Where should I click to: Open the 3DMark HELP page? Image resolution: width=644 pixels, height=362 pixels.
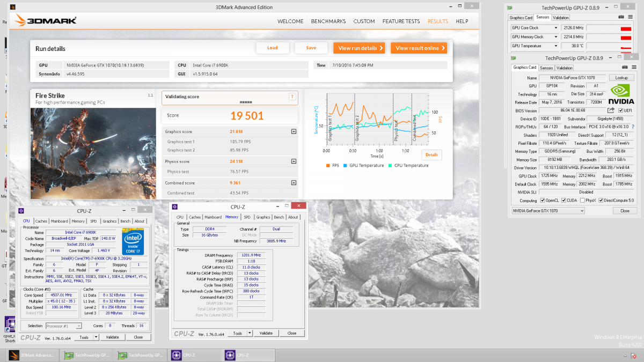pyautogui.click(x=462, y=21)
